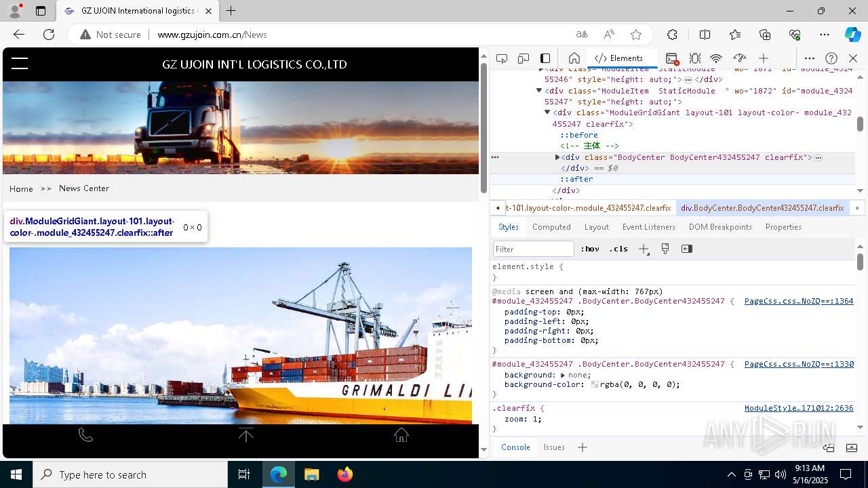The width and height of the screenshot is (868, 488).
Task: Open File Explorer from the taskbar
Action: [311, 474]
